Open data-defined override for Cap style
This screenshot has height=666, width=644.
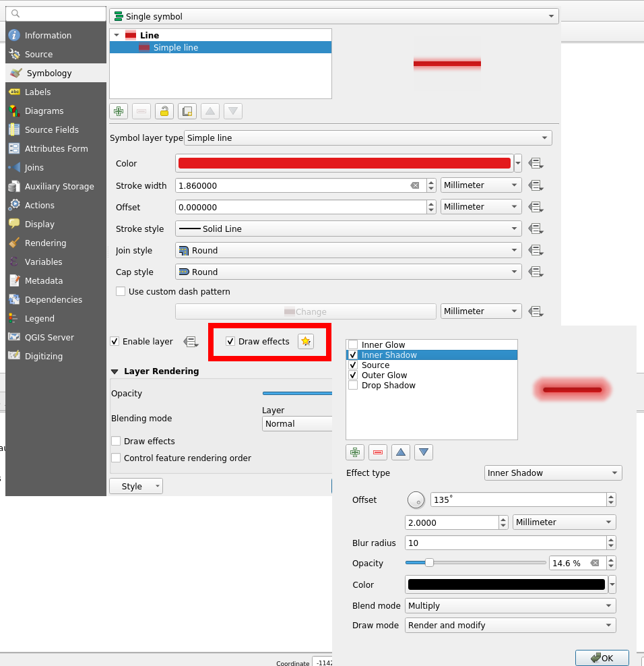tap(536, 272)
